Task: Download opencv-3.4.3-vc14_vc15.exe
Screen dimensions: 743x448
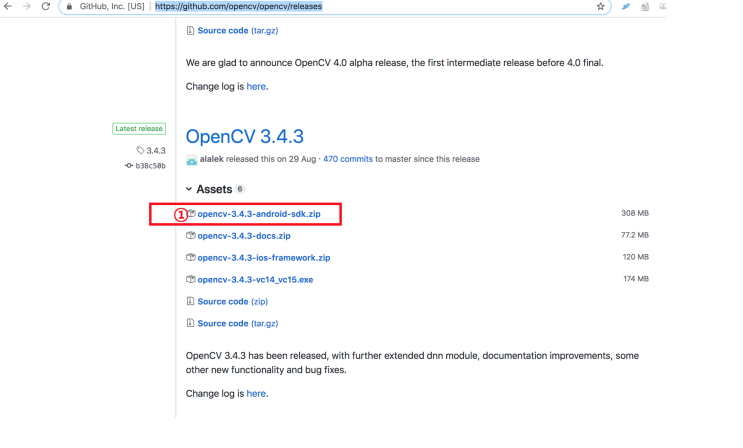Action: [255, 280]
